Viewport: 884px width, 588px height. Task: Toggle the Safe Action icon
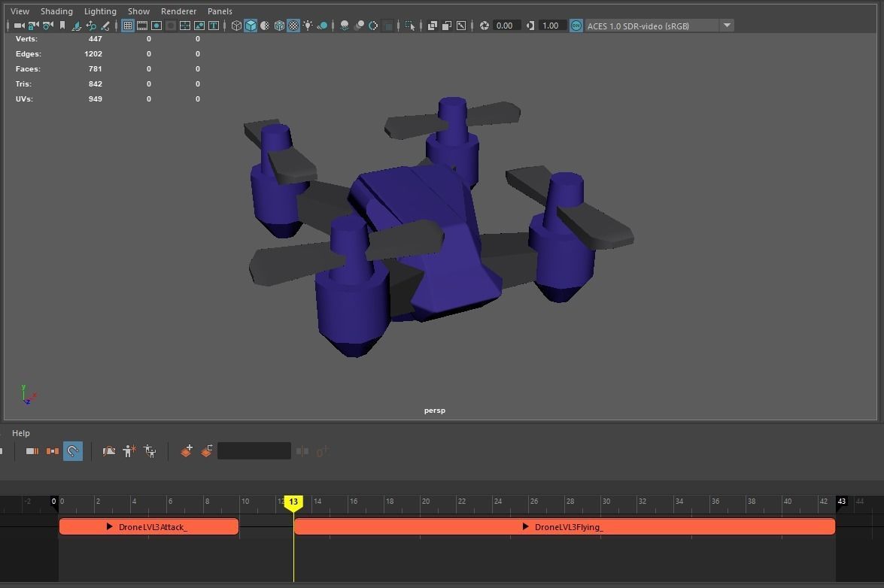[x=199, y=26]
